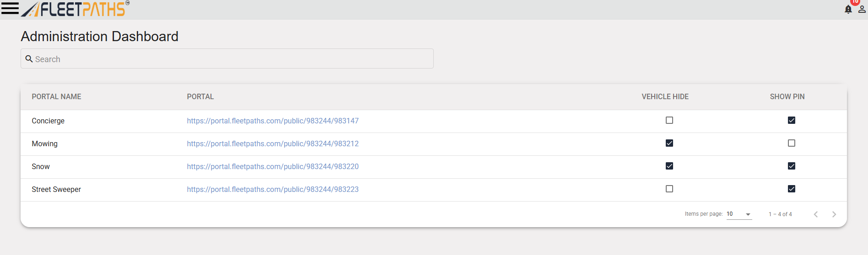Click the Vehicle Hide column header
The image size is (868, 255).
664,97
